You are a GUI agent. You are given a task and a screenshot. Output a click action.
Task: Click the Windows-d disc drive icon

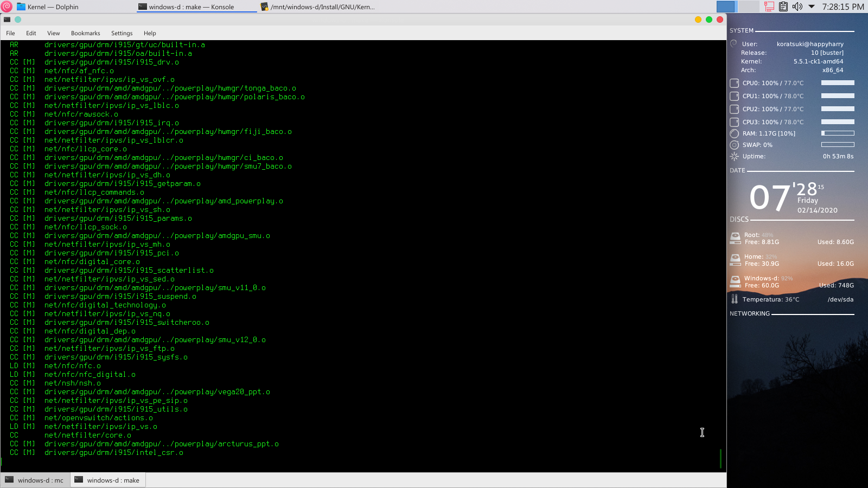[x=735, y=281]
